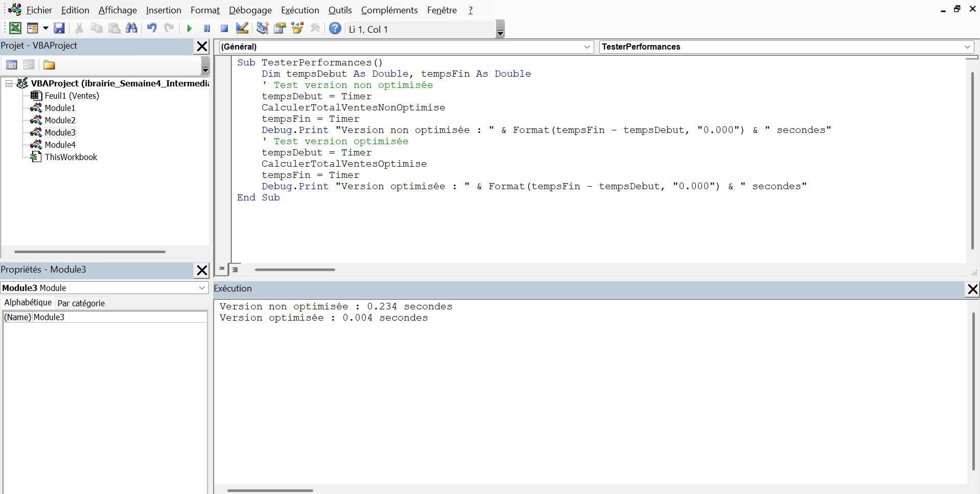Image resolution: width=980 pixels, height=494 pixels.
Task: Run the macro with green play button
Action: coord(190,28)
